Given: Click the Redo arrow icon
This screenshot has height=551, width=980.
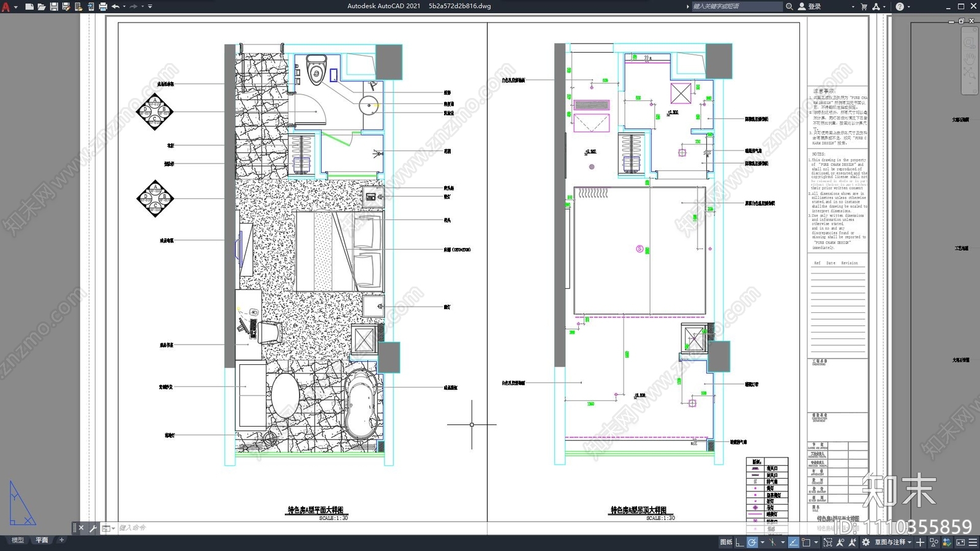Looking at the screenshot, I should pyautogui.click(x=134, y=6).
